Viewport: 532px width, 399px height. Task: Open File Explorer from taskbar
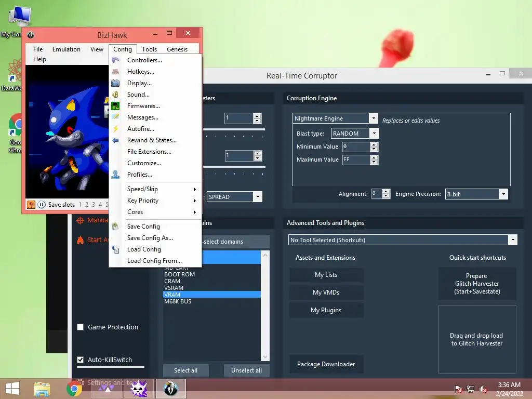[42, 389]
